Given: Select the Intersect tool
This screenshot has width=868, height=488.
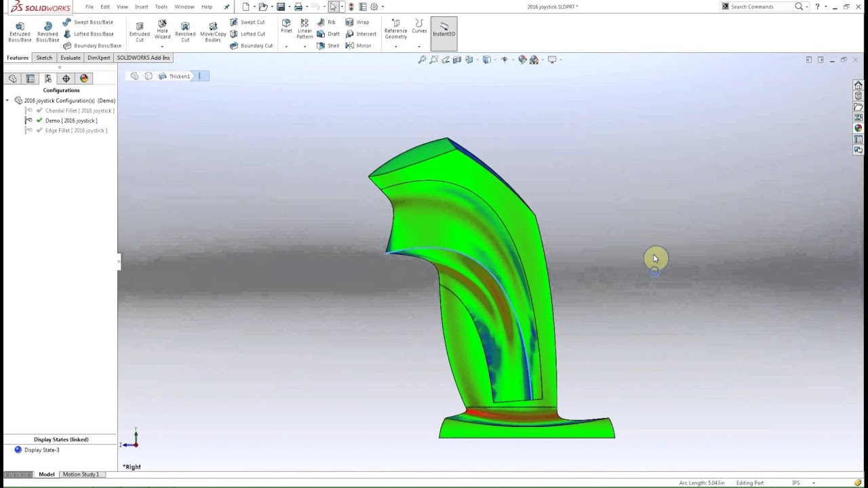Looking at the screenshot, I should pos(361,34).
